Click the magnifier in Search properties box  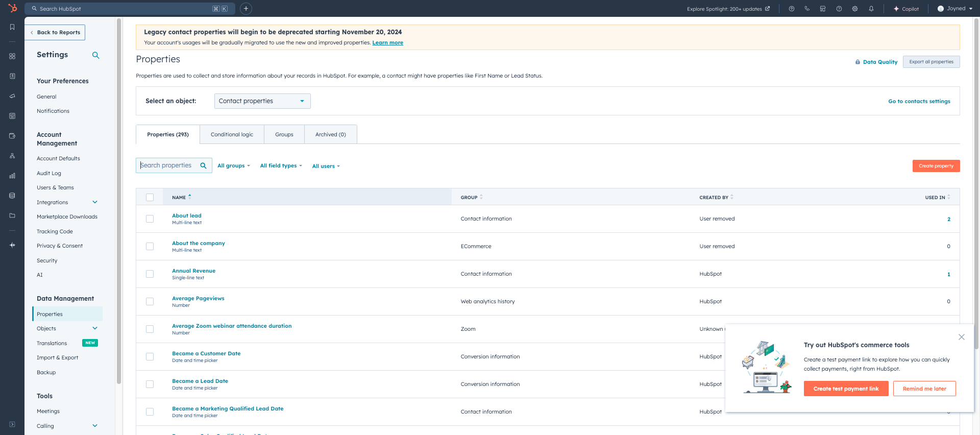click(203, 165)
